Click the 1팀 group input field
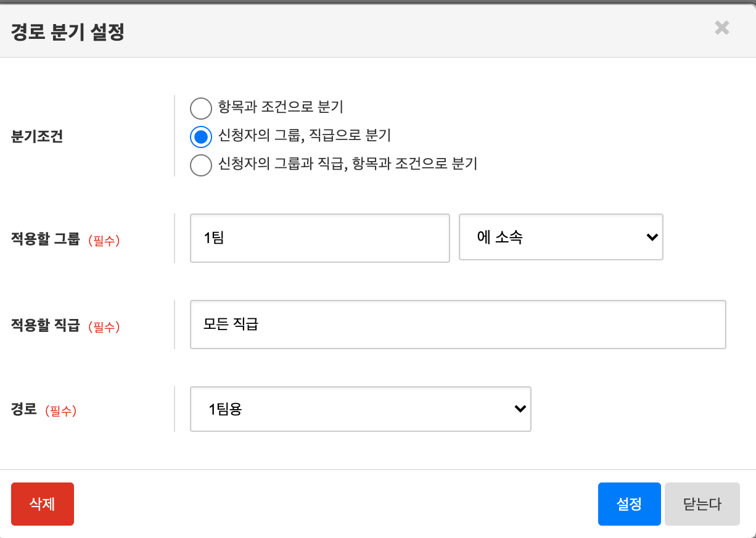The width and height of the screenshot is (756, 538). point(319,238)
